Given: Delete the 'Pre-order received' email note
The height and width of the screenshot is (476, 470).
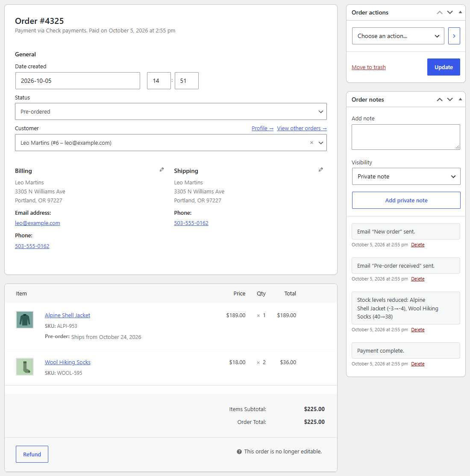Looking at the screenshot, I should click(x=418, y=279).
